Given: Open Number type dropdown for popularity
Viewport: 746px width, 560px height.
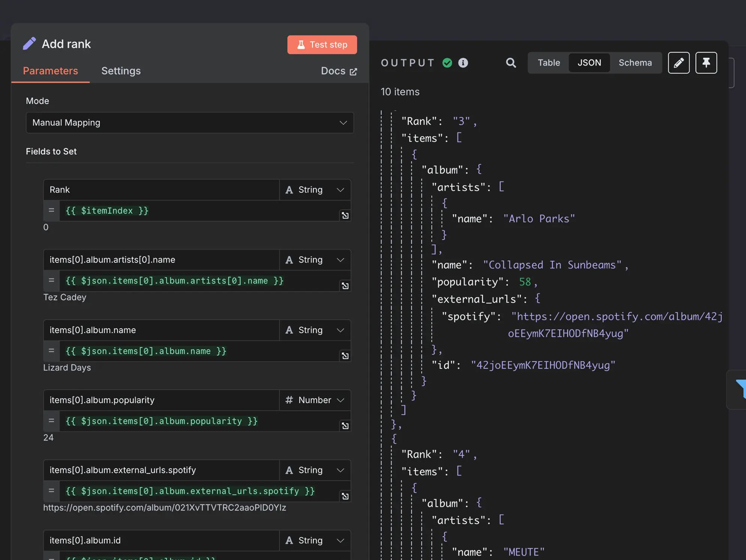Looking at the screenshot, I should pyautogui.click(x=315, y=400).
